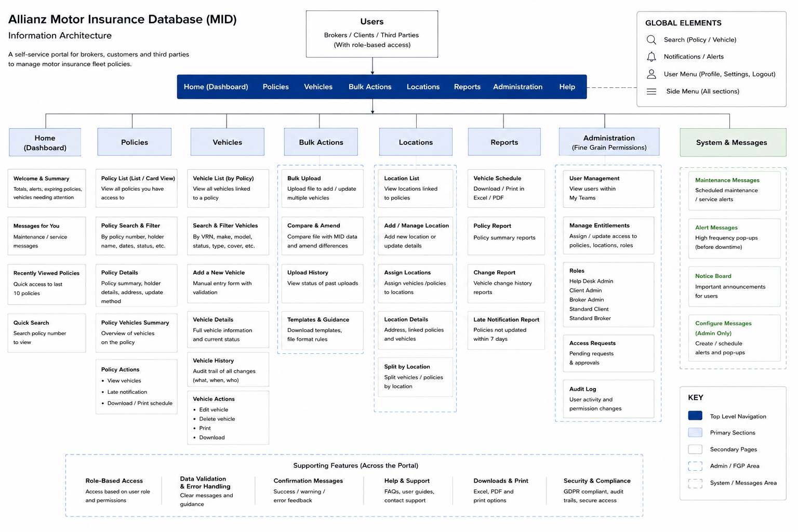Screen dimensions: 798x532
Task: Click the Audit Log card
Action: pyautogui.click(x=608, y=398)
